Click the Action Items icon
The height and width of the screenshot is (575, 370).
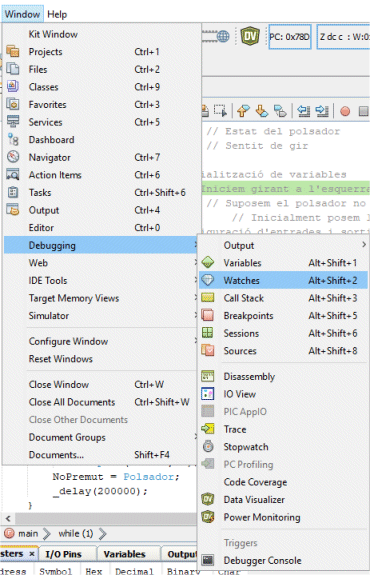[x=13, y=175]
